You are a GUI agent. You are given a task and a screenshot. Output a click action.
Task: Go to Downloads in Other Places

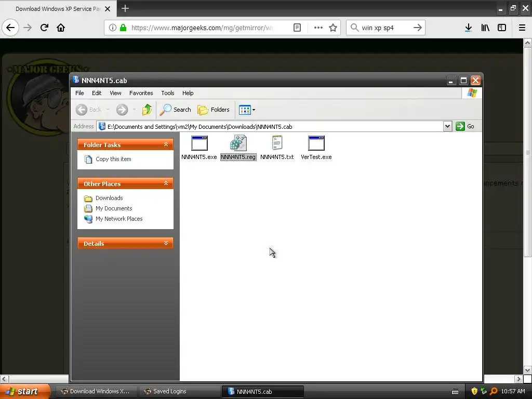coord(109,198)
